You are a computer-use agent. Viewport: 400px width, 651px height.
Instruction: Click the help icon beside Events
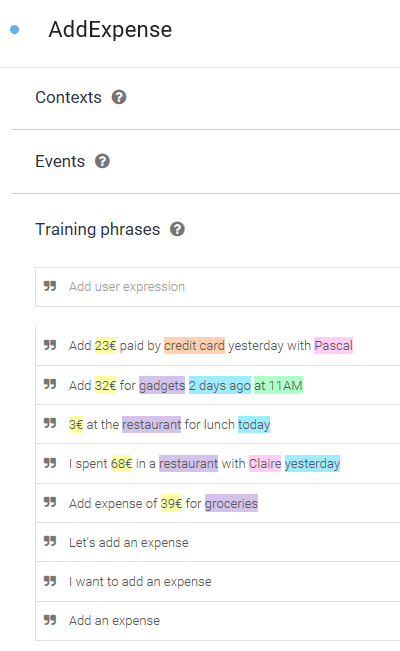point(102,161)
